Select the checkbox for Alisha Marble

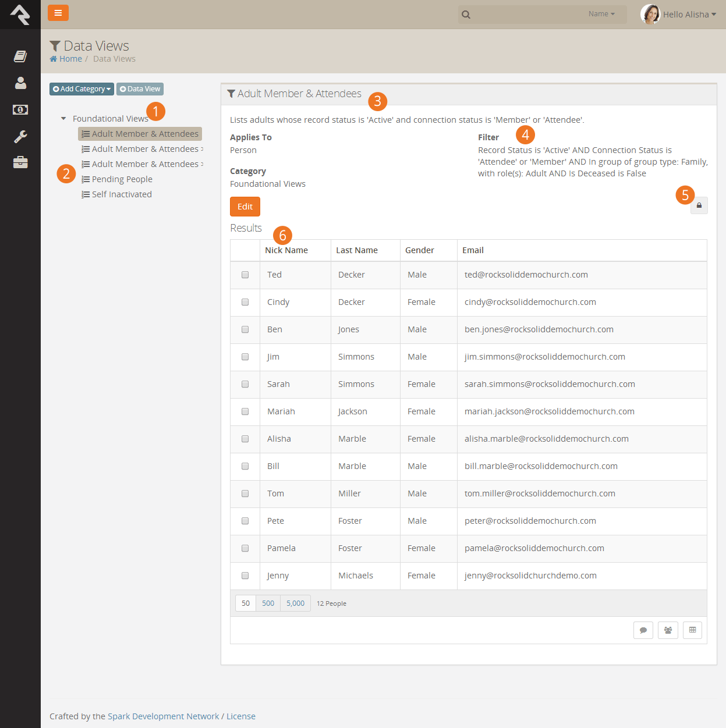point(245,439)
